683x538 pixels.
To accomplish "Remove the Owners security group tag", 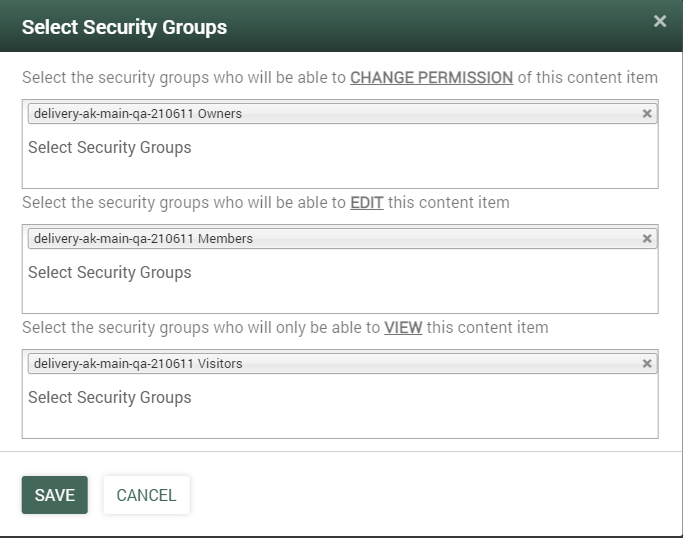I will [647, 114].
